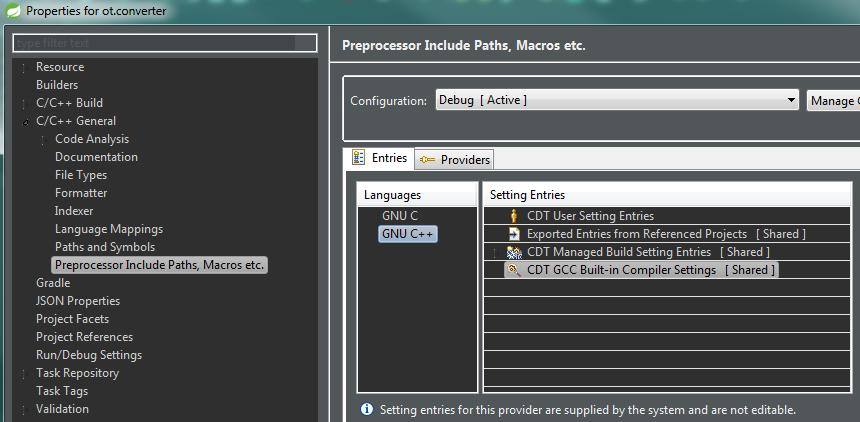The image size is (860, 422).
Task: Expand the C/C++ Build tree node
Action: pos(23,104)
